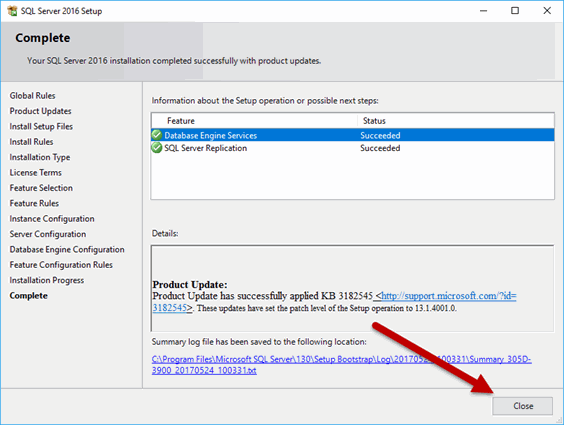This screenshot has width=564, height=425.
Task: Select Database Engine Configuration step
Action: pos(67,250)
